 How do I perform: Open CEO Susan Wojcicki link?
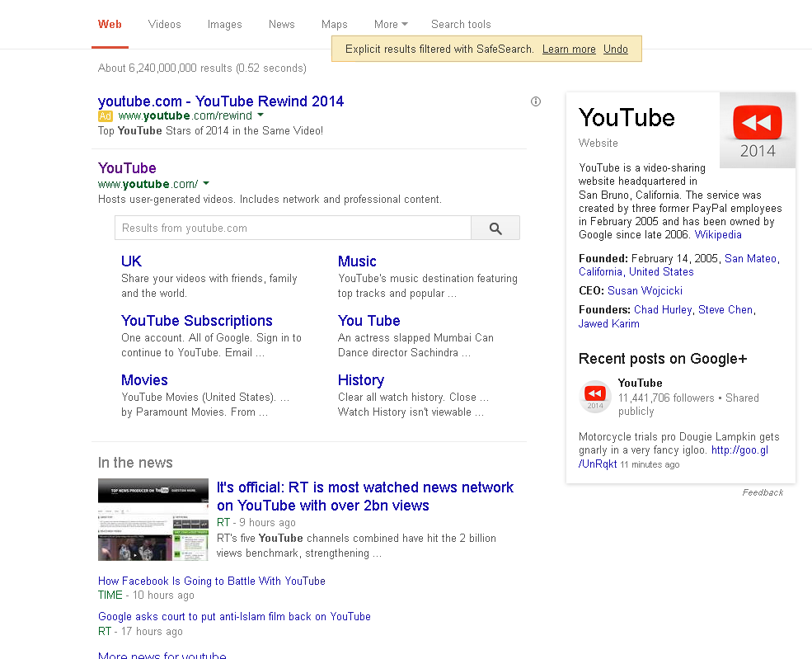click(x=645, y=290)
